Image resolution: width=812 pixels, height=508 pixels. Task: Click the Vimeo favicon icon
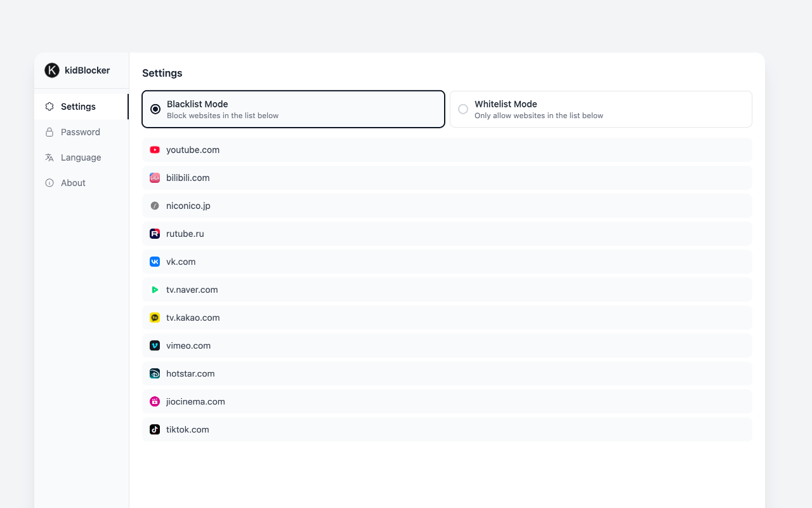click(x=155, y=345)
